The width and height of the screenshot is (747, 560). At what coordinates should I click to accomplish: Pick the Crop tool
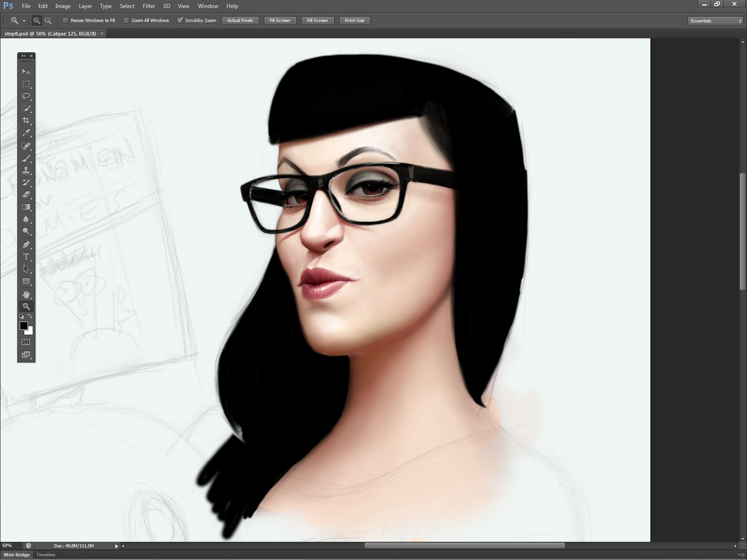pos(26,120)
